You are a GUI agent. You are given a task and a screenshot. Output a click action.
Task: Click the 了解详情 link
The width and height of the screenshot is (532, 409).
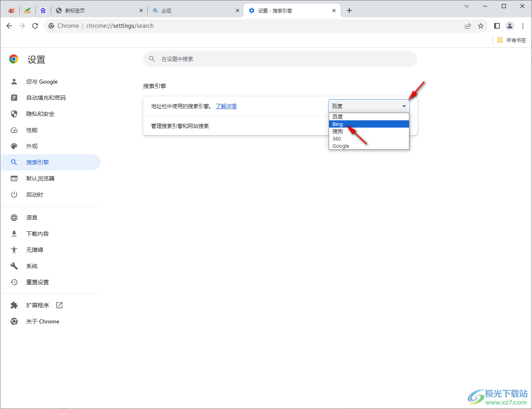coord(226,106)
